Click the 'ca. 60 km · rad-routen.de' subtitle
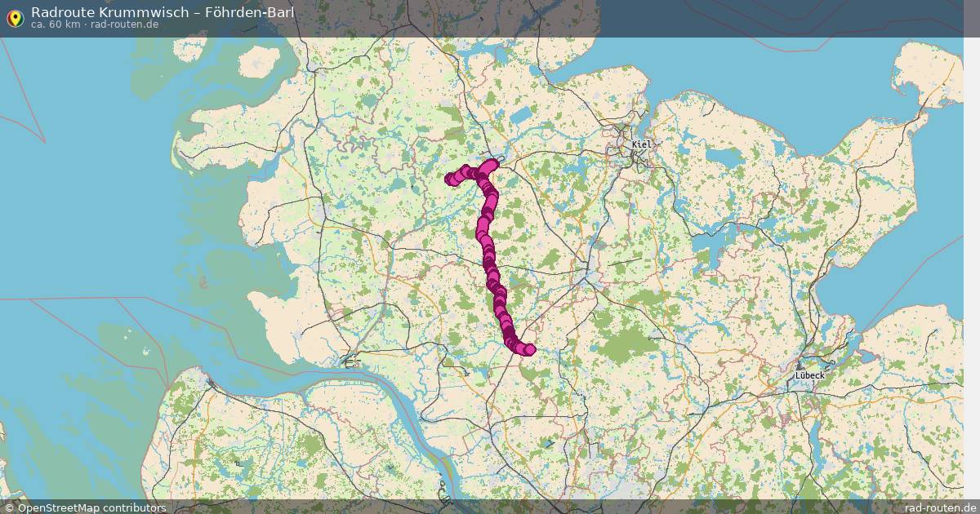 (x=95, y=24)
